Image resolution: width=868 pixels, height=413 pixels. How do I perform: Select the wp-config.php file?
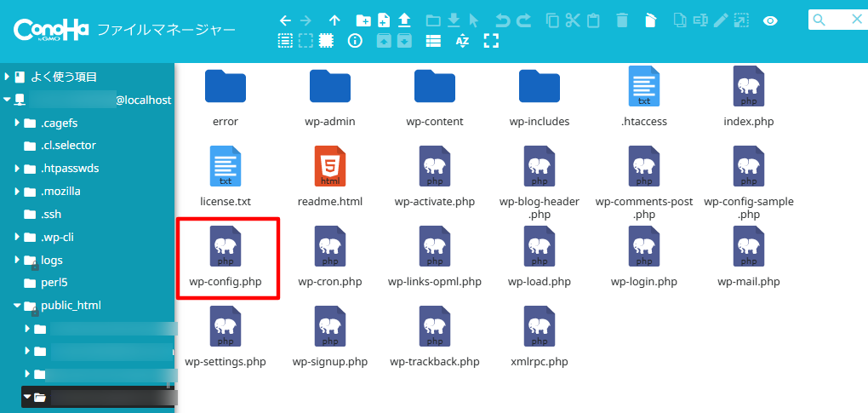[226, 257]
